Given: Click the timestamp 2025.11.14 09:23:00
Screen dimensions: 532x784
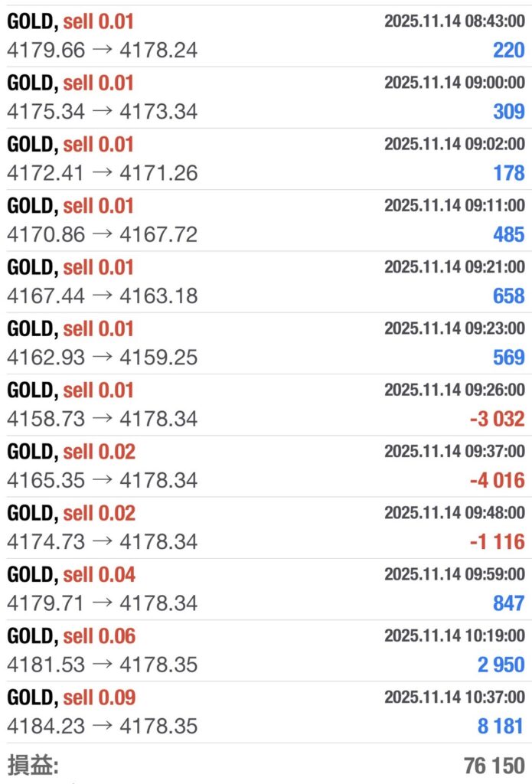Looking at the screenshot, I should point(454,328).
